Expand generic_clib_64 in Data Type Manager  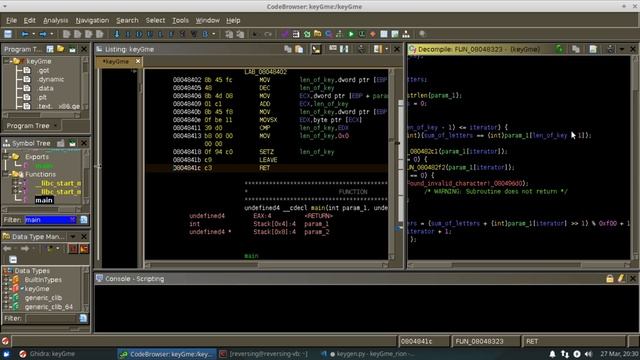[x=6, y=307]
